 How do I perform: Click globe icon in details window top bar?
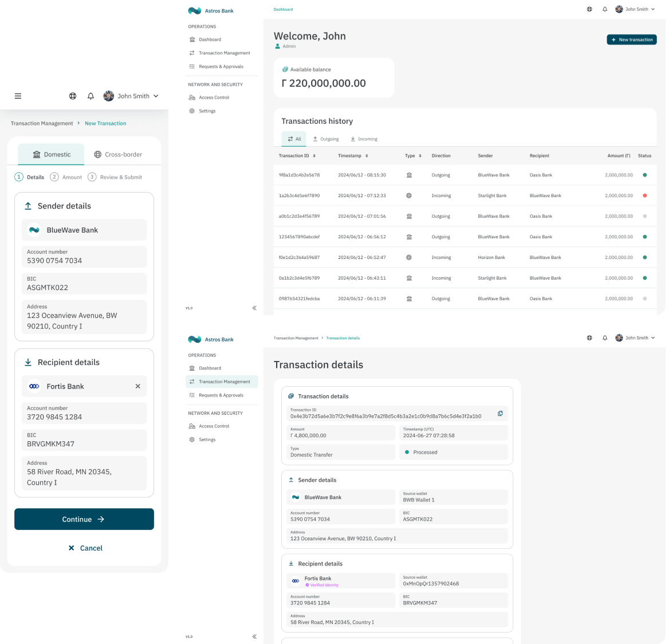coord(590,338)
